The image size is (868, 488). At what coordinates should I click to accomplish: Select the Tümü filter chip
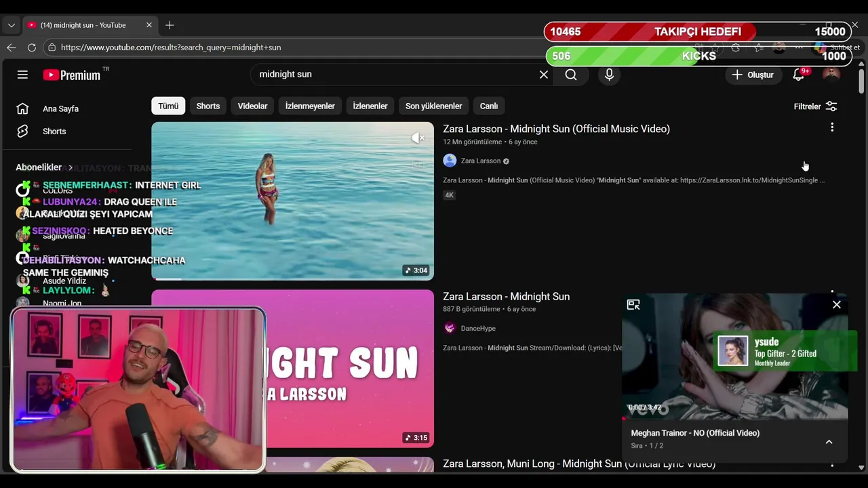click(168, 106)
